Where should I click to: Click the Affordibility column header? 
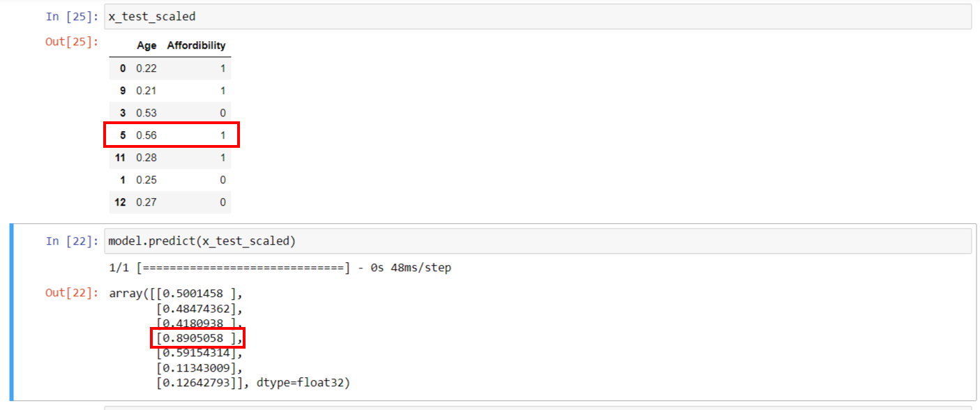click(x=196, y=45)
